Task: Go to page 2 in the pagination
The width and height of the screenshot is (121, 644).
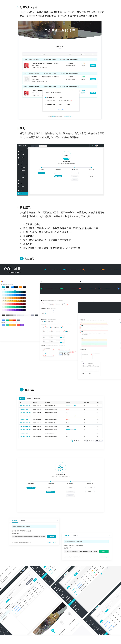Action: [x=74, y=441]
